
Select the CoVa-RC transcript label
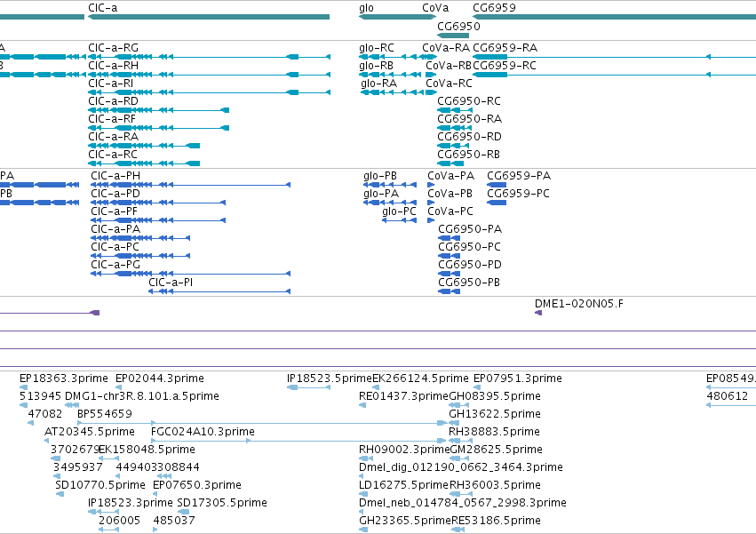[x=450, y=84]
